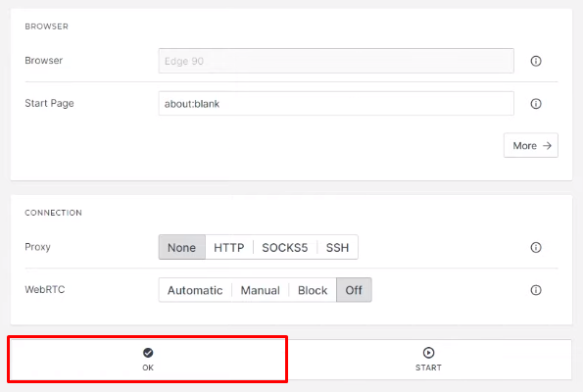Viewport: 583px width, 392px height.
Task: Click the info icon for Proxy setting
Action: click(535, 247)
